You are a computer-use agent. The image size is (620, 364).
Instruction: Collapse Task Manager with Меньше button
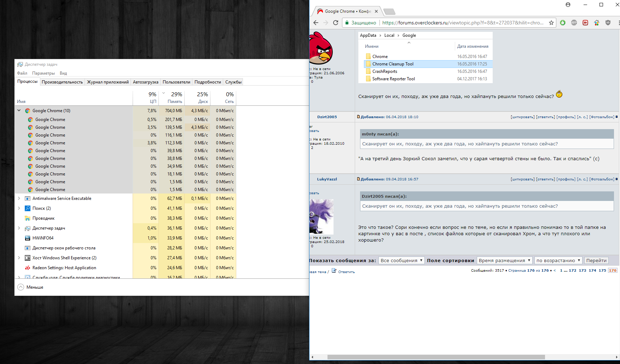point(30,287)
